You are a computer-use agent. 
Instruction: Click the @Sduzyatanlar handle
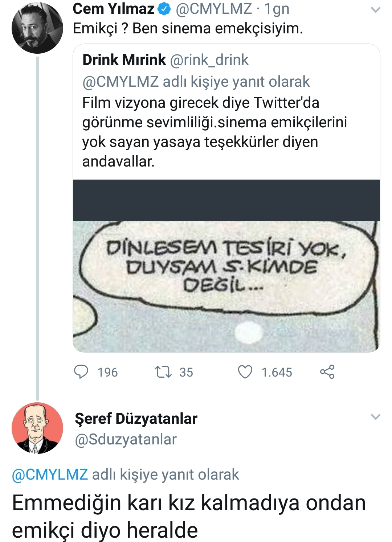tap(126, 439)
